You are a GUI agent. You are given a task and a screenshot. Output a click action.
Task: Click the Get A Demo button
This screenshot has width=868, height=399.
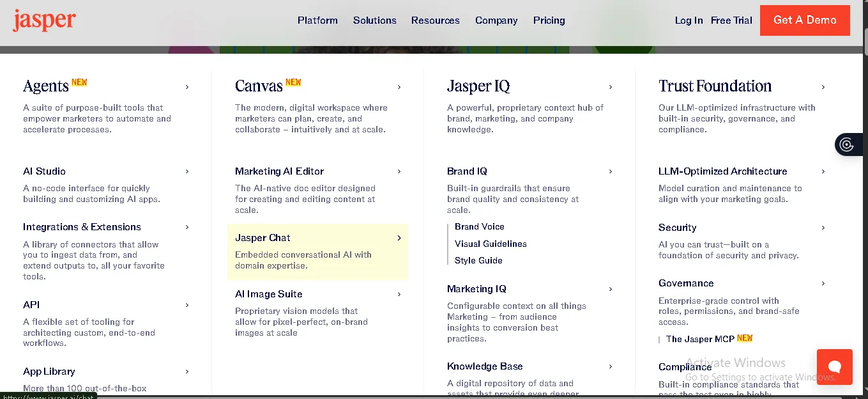(805, 20)
